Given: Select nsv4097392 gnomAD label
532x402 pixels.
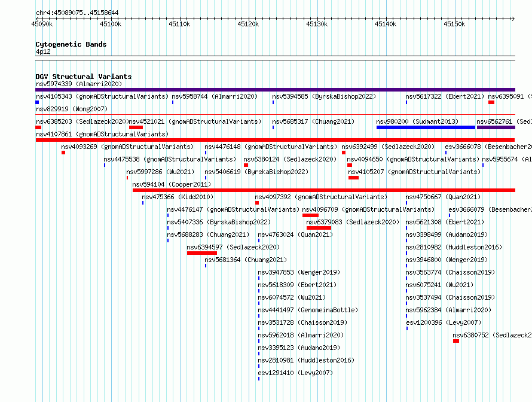Looking at the screenshot, I should tap(321, 197).
